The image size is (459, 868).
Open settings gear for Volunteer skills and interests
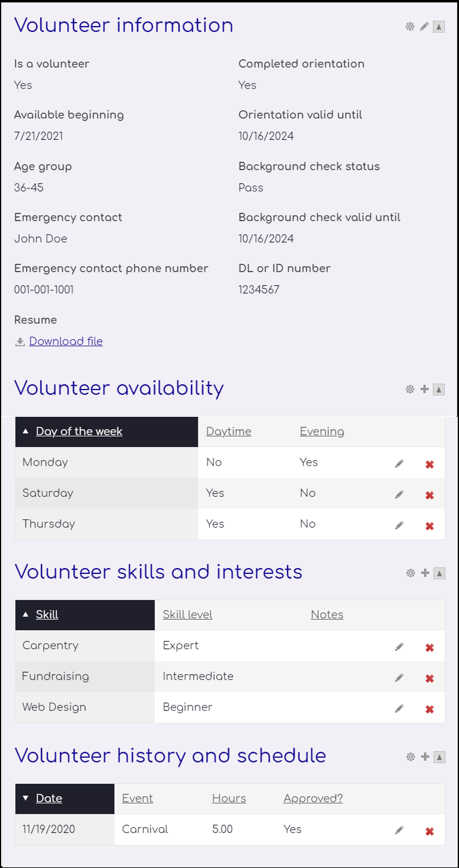pyautogui.click(x=410, y=573)
